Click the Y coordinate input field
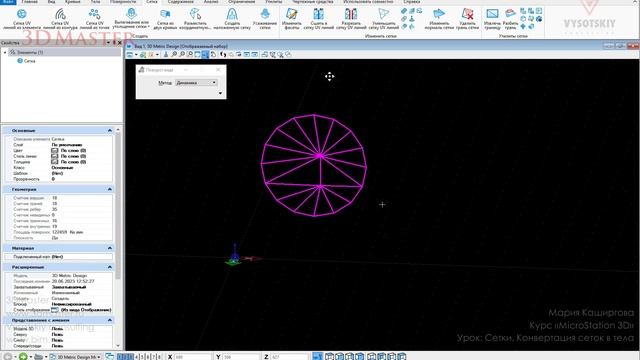Viewport: 640px width, 360px height. [x=241, y=357]
